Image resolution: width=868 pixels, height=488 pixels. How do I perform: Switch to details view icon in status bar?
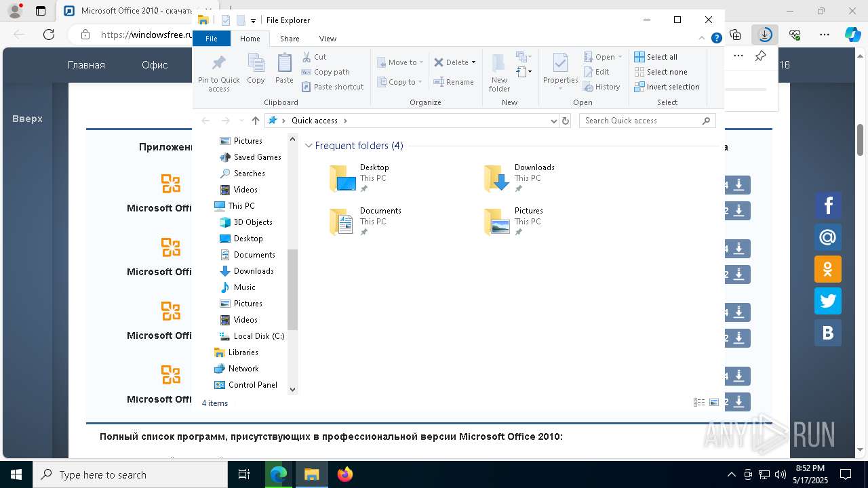(699, 403)
